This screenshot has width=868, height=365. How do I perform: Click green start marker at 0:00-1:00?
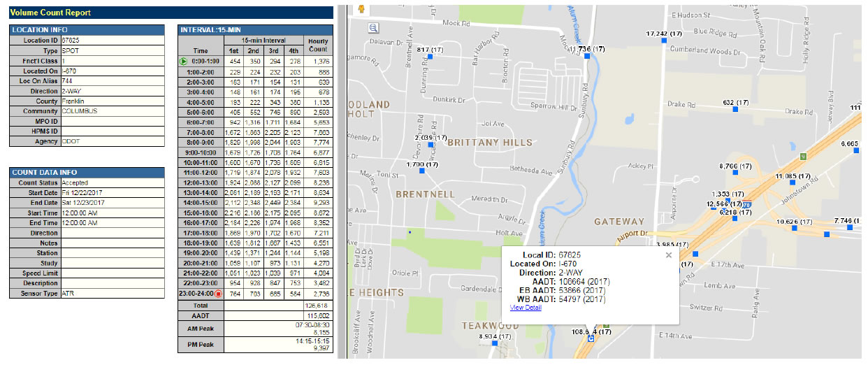tap(184, 62)
